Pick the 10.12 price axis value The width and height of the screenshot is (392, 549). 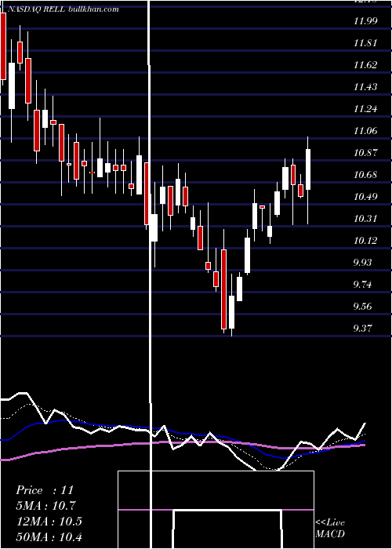pos(365,241)
